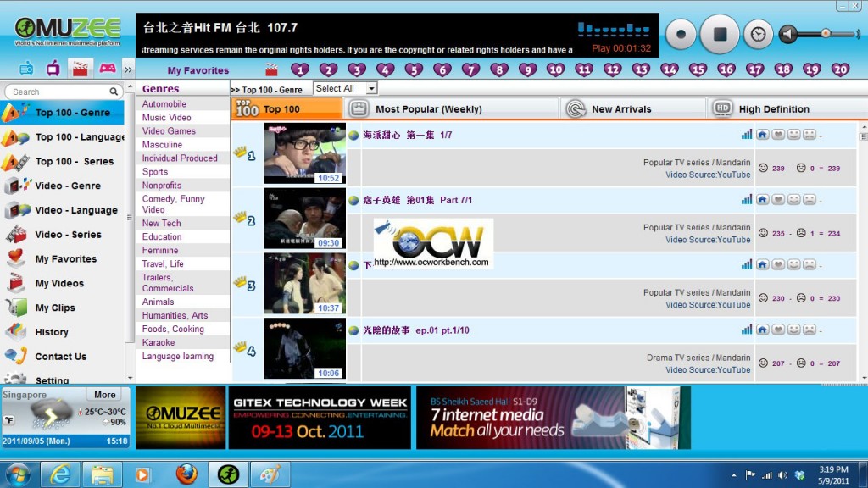Open favorite slot heart number 14

pos(670,69)
